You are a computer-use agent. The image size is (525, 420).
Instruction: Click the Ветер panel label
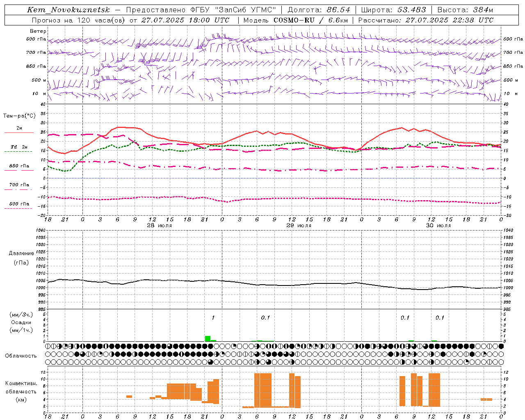38,31
